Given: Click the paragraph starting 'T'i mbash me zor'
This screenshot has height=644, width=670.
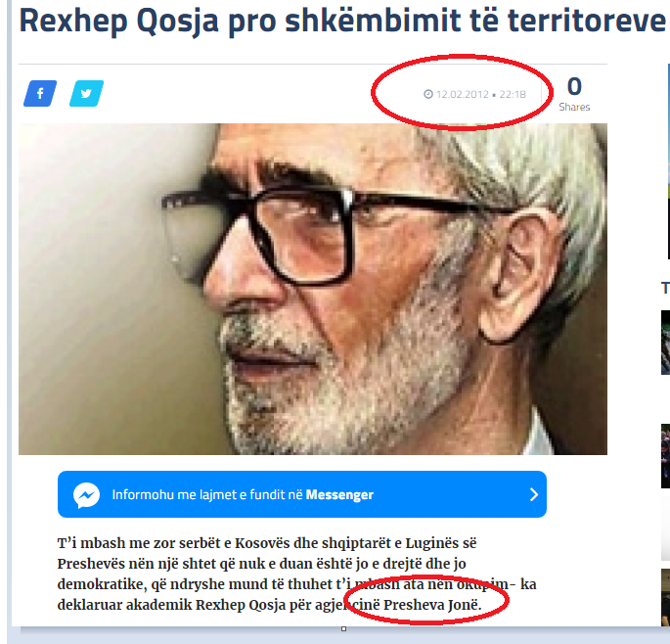Looking at the screenshot, I should 296,574.
